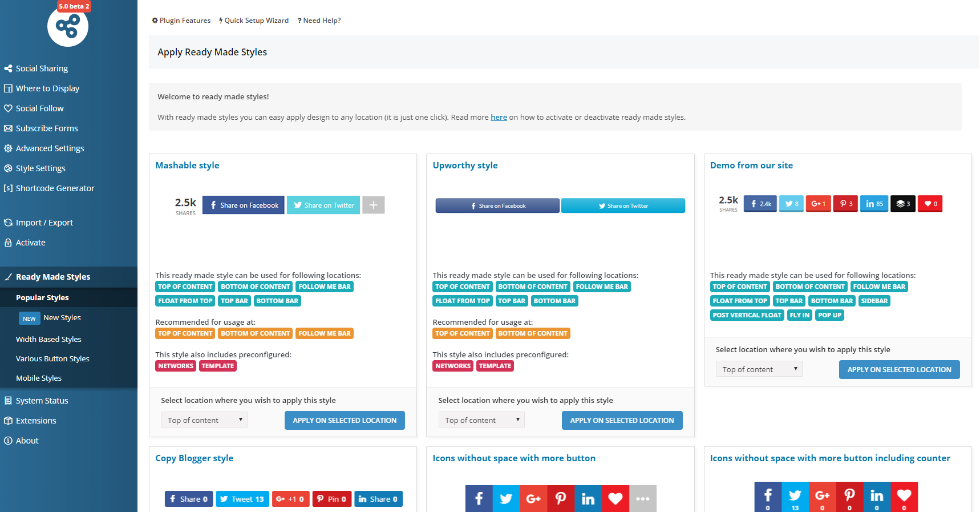Screen dimensions: 980x512
Task: Click heart icon in no-space more button set
Action: click(615, 498)
